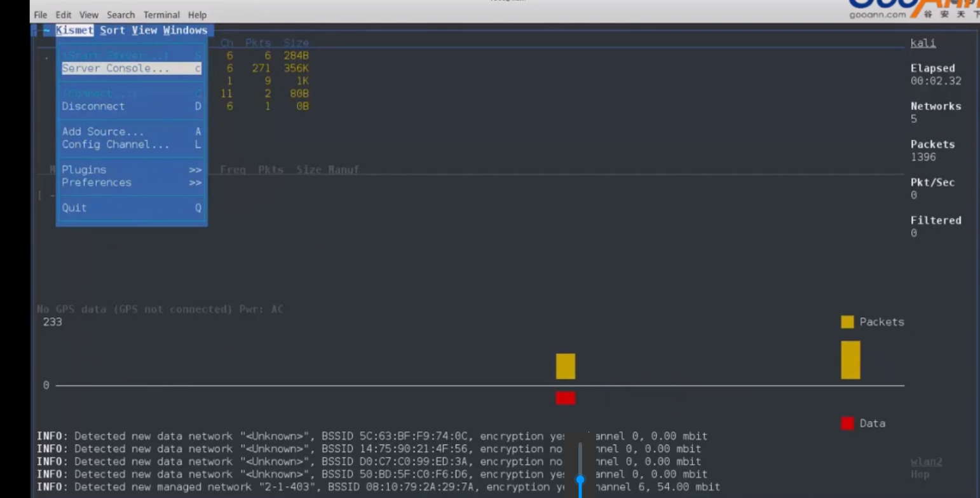Expand the Preferences submenu arrow
The width and height of the screenshot is (980, 498).
pyautogui.click(x=195, y=183)
